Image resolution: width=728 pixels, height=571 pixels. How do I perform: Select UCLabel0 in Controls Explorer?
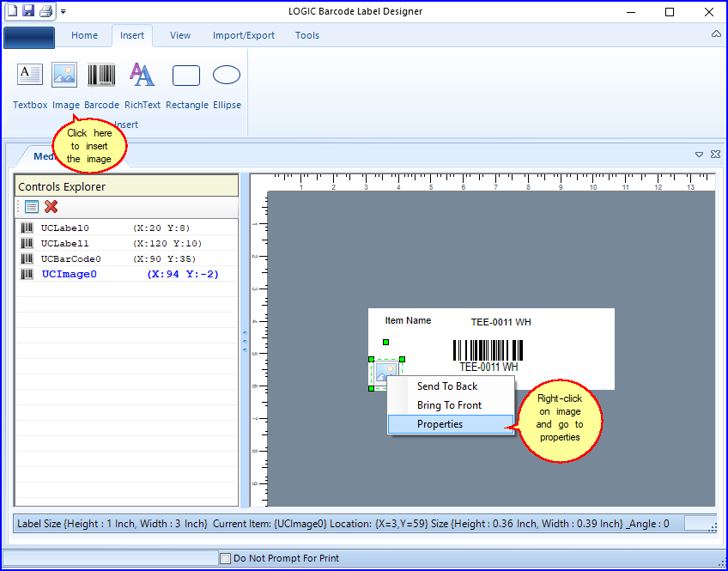pos(126,228)
